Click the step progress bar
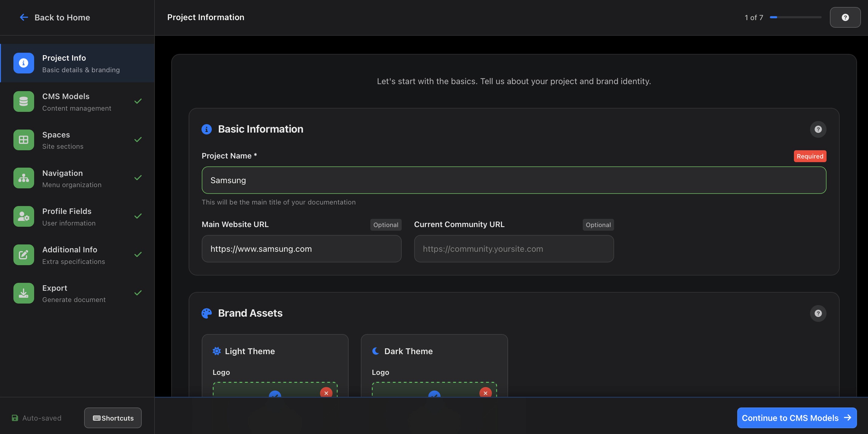Image resolution: width=868 pixels, height=434 pixels. (795, 17)
